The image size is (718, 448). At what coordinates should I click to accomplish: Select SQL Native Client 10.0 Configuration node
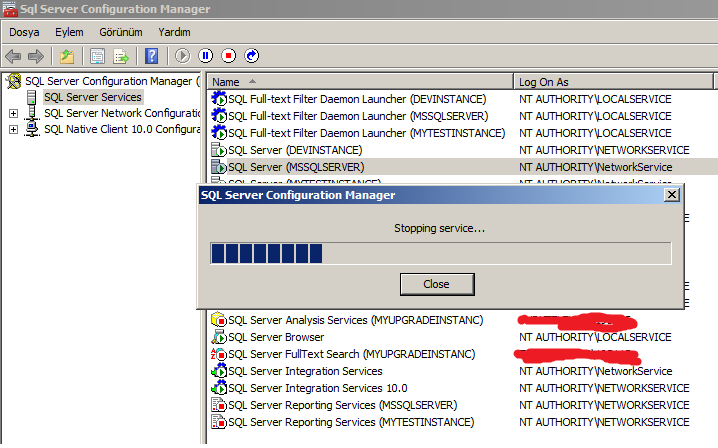[x=122, y=129]
